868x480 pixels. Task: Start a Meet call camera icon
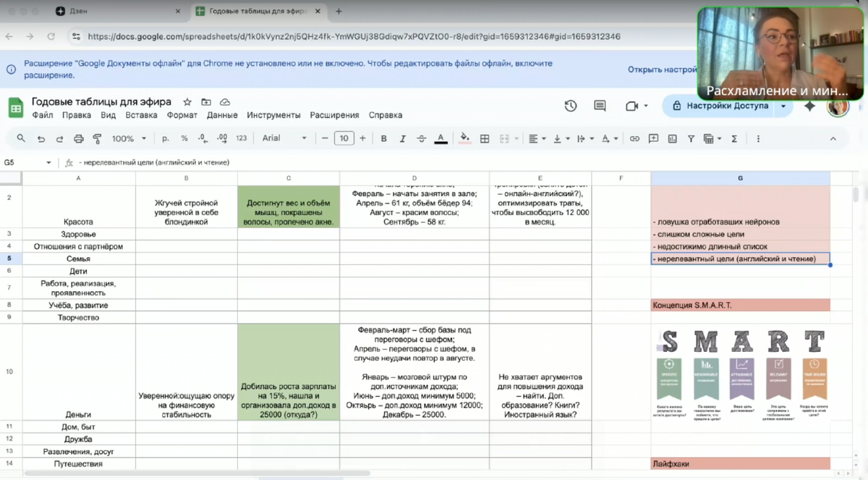click(x=631, y=106)
